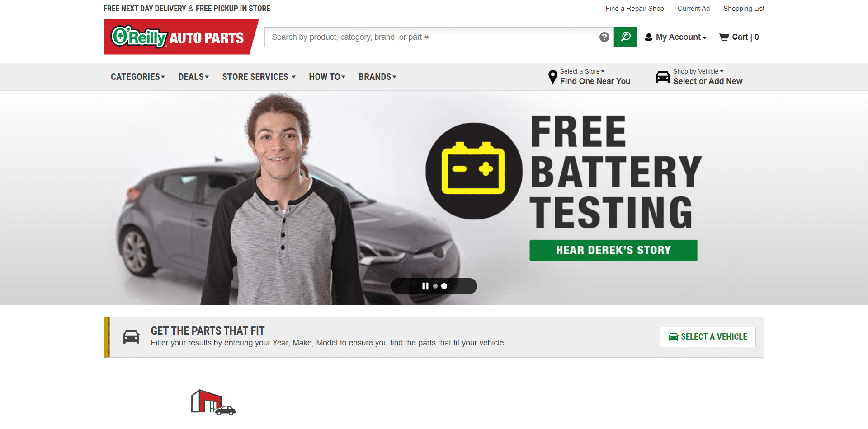Expand the Store Services menu
Screen dimensions: 868x429
[259, 77]
